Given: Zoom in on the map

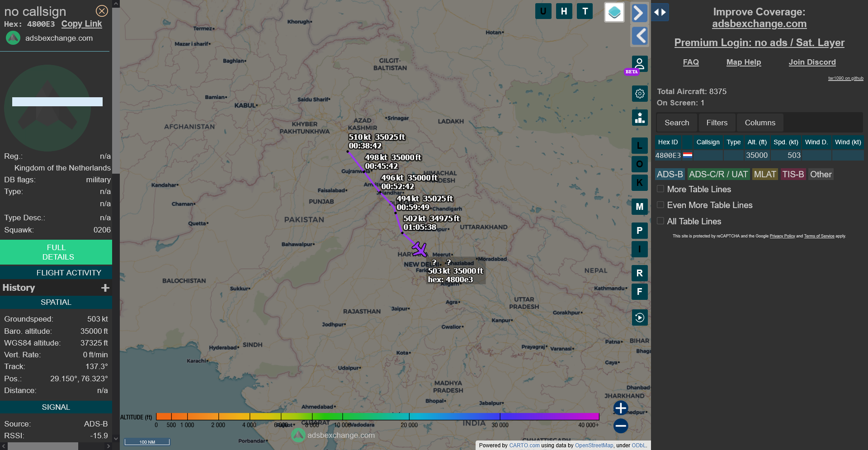Looking at the screenshot, I should click(621, 408).
